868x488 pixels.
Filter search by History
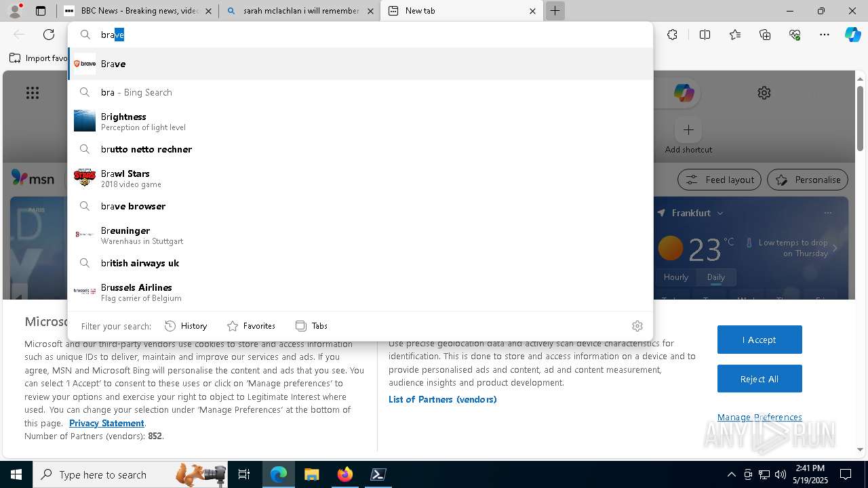point(186,326)
